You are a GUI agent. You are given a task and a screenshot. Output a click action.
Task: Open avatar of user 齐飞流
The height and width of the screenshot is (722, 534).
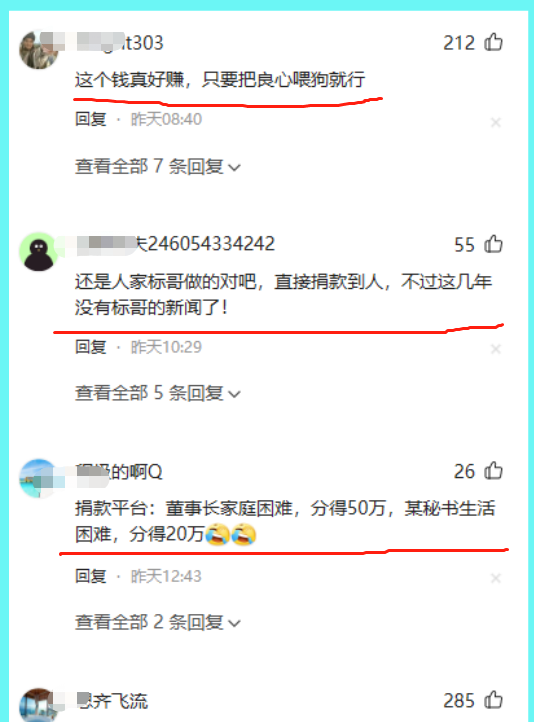(x=38, y=705)
